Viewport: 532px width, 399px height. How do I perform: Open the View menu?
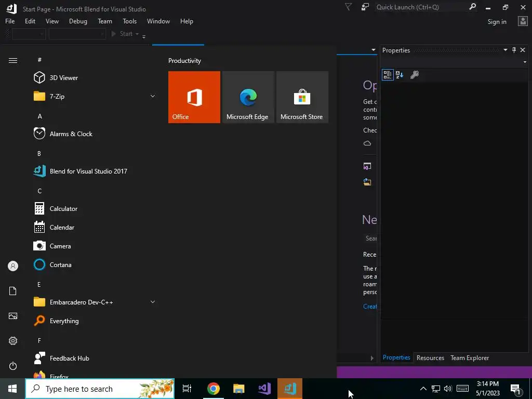tap(52, 21)
